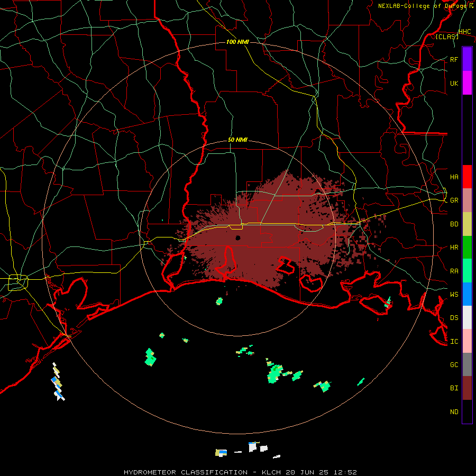The width and height of the screenshot is (476, 476).
Task: Click the [CLAS] label
Action: coord(447,36)
